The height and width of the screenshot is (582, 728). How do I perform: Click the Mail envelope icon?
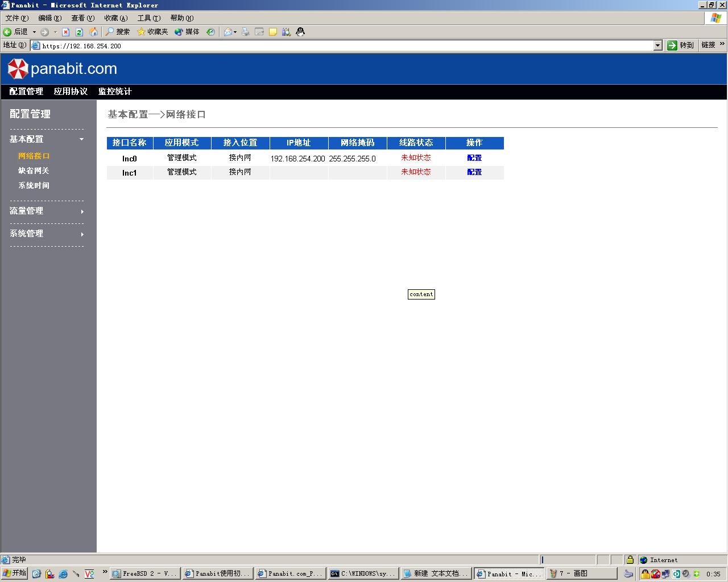pos(228,32)
